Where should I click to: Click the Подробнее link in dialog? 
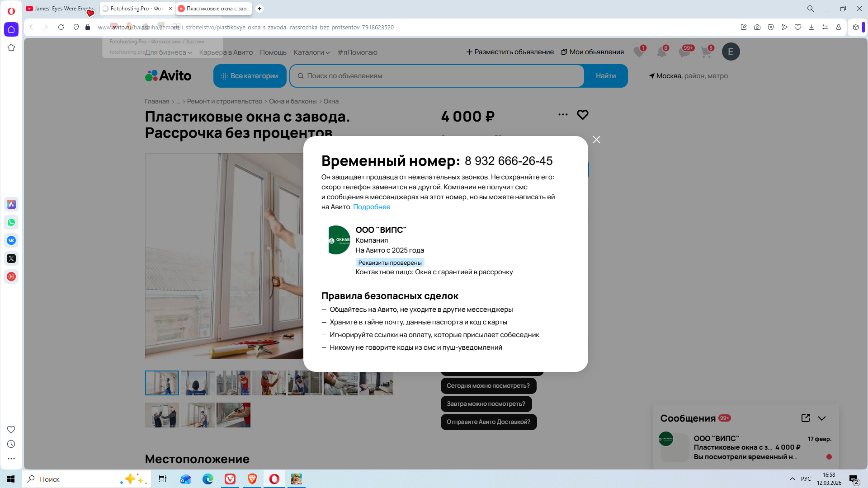click(371, 207)
